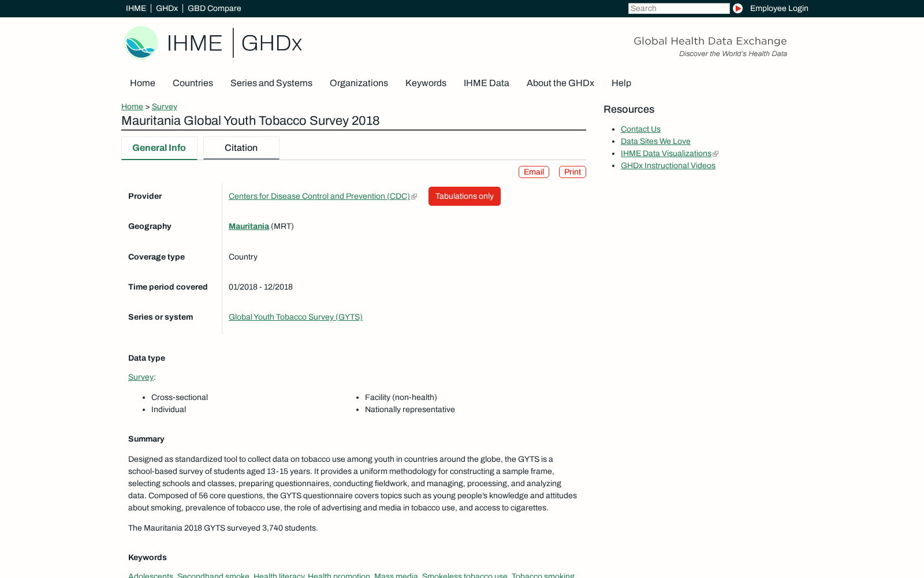This screenshot has height=578, width=924.
Task: Click the IHME globe logo icon
Action: tap(141, 43)
